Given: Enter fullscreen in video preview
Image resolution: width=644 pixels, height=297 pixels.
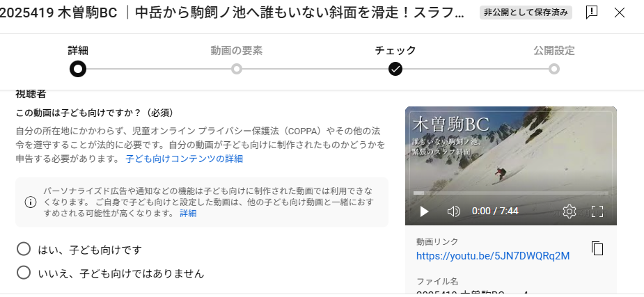Looking at the screenshot, I should coord(597,211).
